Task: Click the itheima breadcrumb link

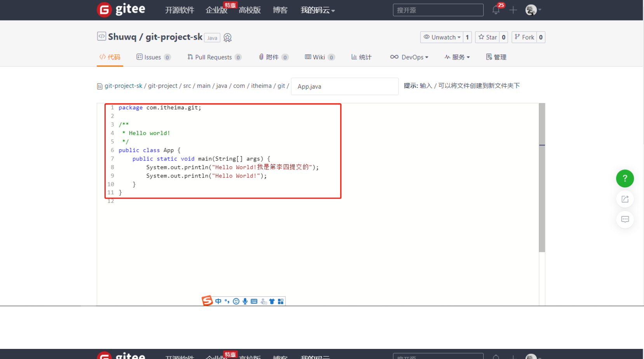Action: point(261,86)
